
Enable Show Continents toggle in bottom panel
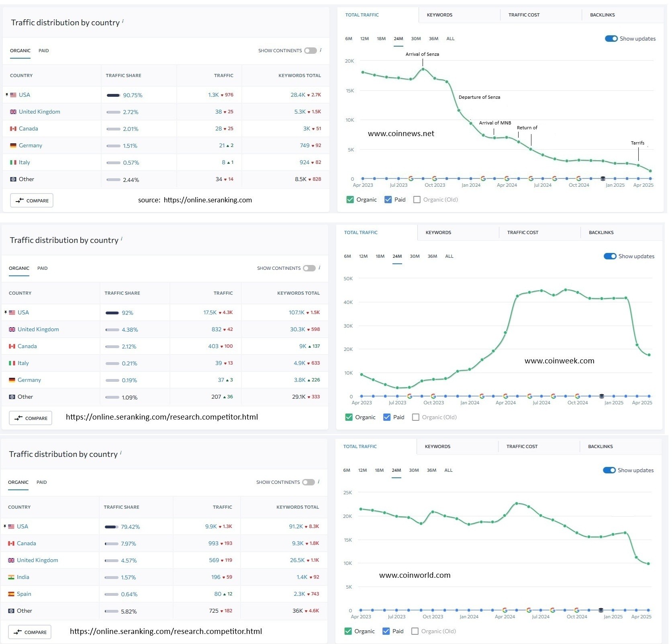[x=308, y=482]
